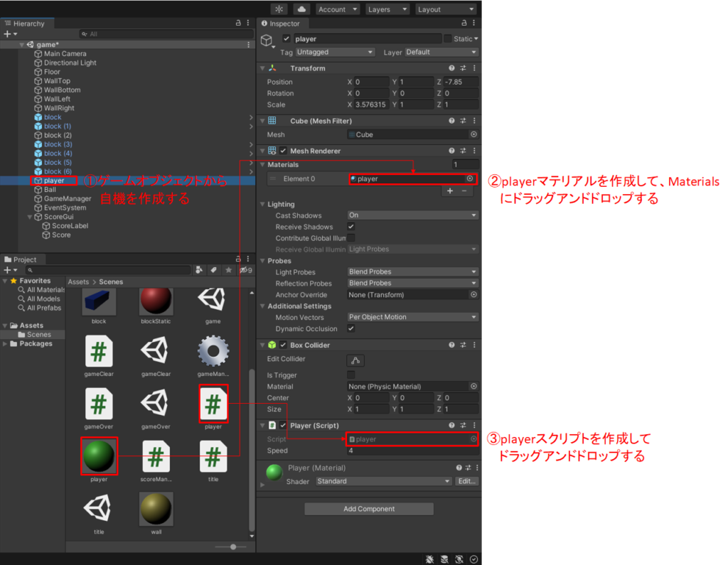Open Transform component help icon

(452, 68)
